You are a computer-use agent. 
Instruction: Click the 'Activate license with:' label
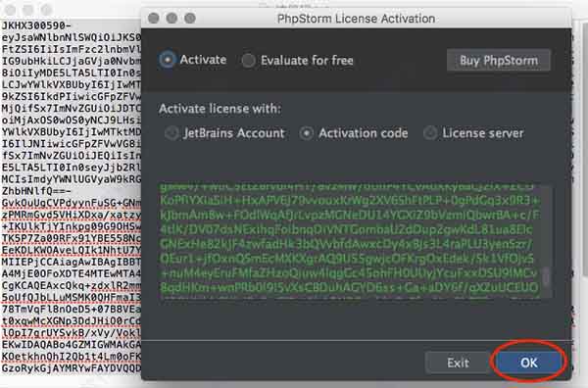pyautogui.click(x=220, y=109)
